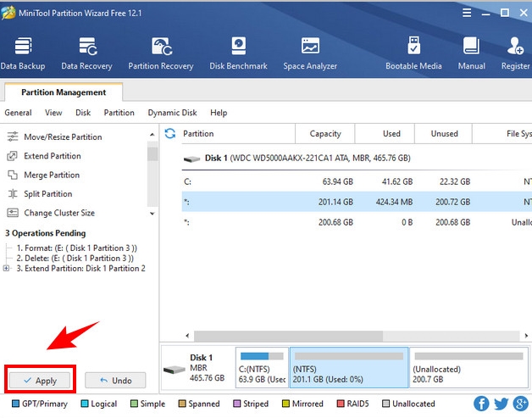Create Bootable Media
This screenshot has height=418, width=532.
tap(413, 53)
